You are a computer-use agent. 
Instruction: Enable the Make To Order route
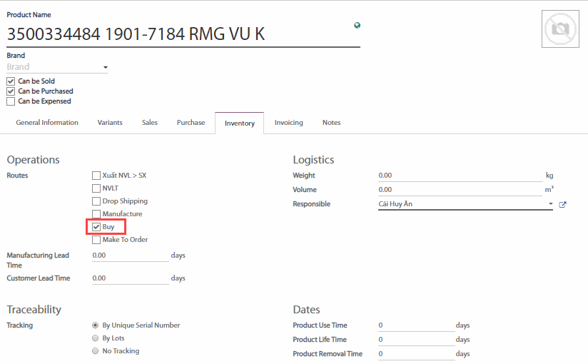pos(96,240)
